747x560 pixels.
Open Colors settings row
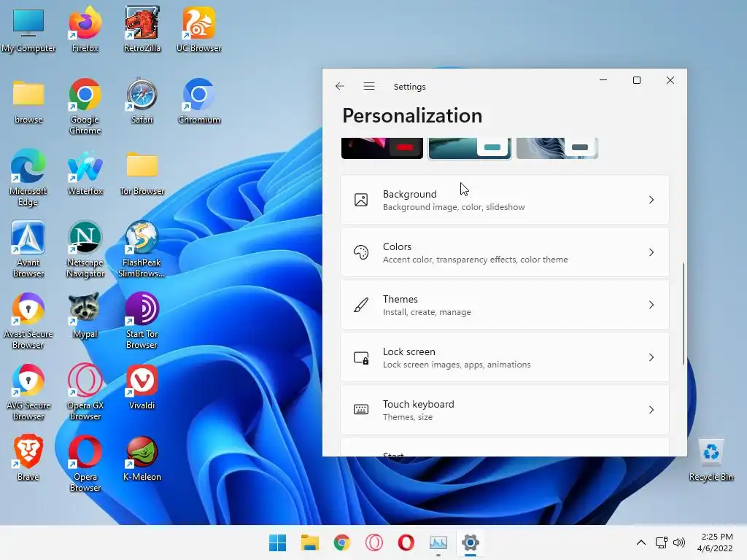[505, 252]
